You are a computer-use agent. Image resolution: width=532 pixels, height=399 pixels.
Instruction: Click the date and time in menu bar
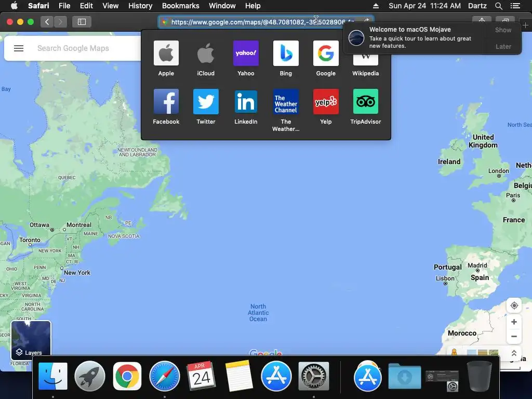[x=424, y=6]
